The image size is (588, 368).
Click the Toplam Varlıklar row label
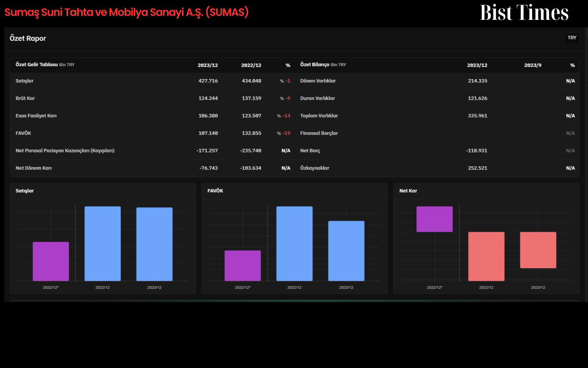point(319,116)
